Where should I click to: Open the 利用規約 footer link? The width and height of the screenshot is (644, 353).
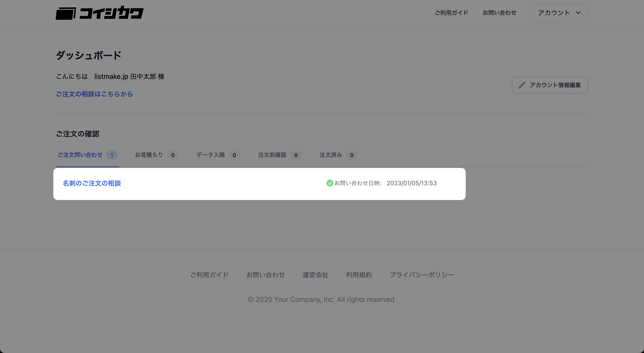[x=359, y=275]
